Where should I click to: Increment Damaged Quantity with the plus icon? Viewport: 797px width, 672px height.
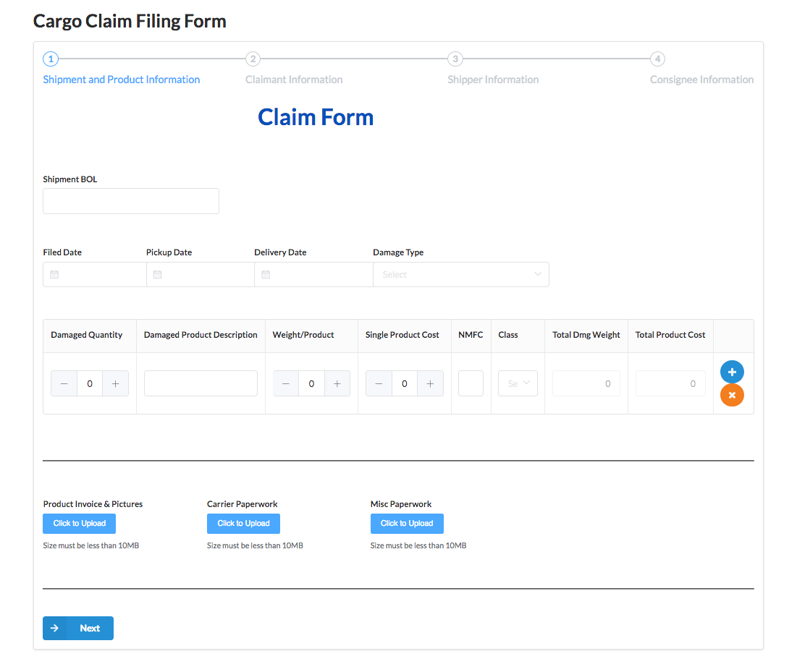pos(115,383)
